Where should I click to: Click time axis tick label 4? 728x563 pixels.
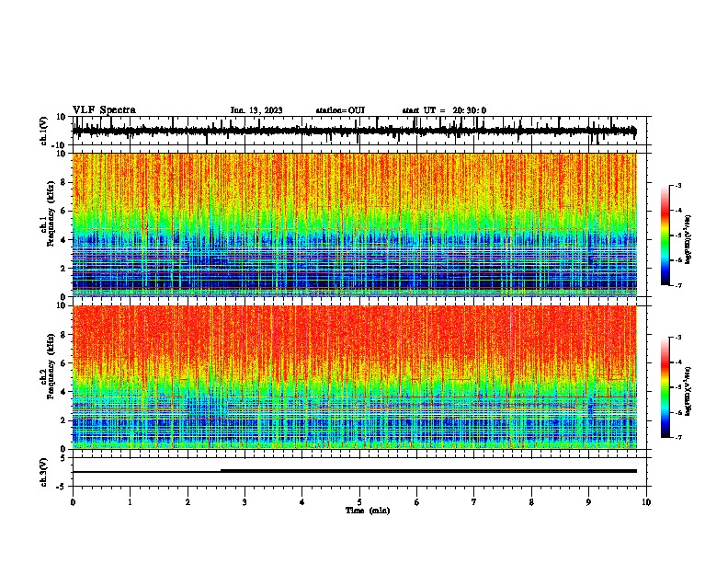coord(302,502)
